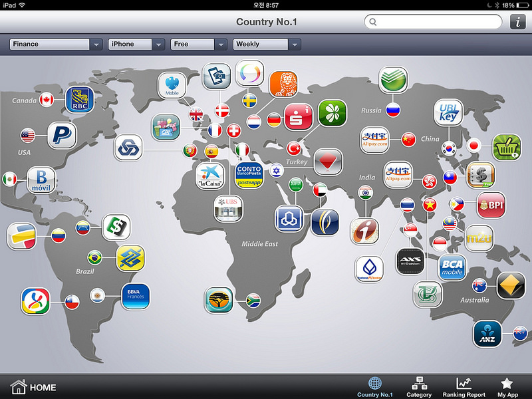Open the la Caixa app icon

click(x=210, y=176)
